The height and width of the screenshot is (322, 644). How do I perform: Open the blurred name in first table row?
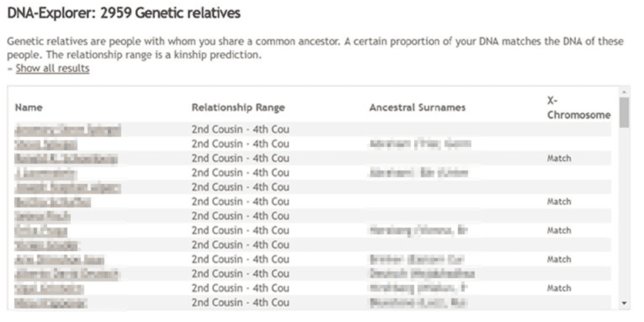point(68,130)
